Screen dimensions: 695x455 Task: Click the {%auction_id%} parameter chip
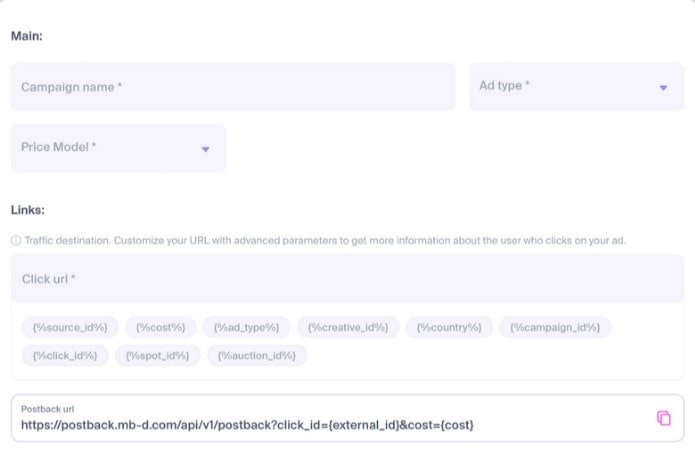[257, 355]
